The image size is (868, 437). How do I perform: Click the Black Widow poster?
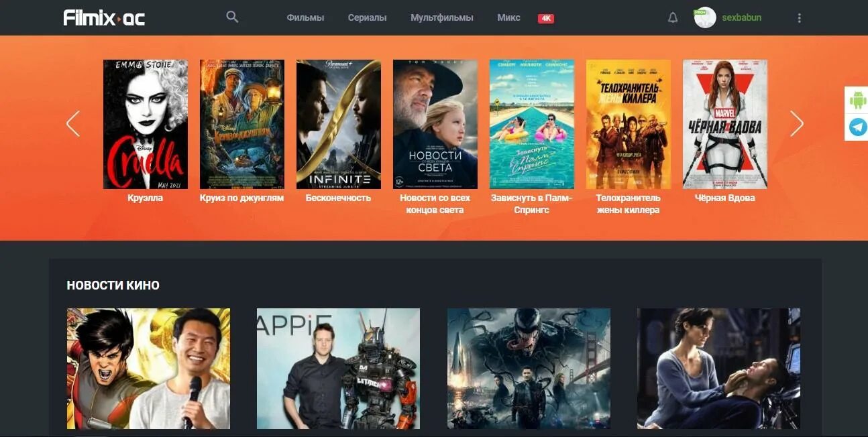(725, 124)
